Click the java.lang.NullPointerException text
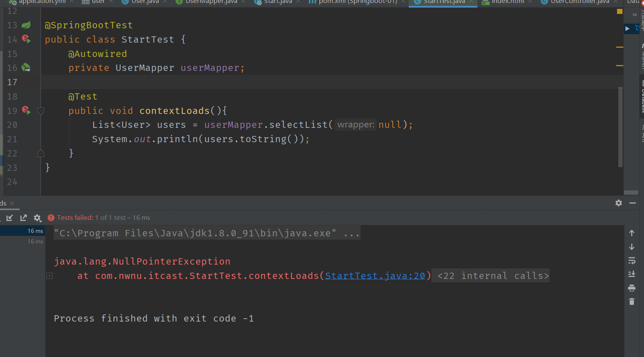The width and height of the screenshot is (644, 357). pyautogui.click(x=142, y=261)
